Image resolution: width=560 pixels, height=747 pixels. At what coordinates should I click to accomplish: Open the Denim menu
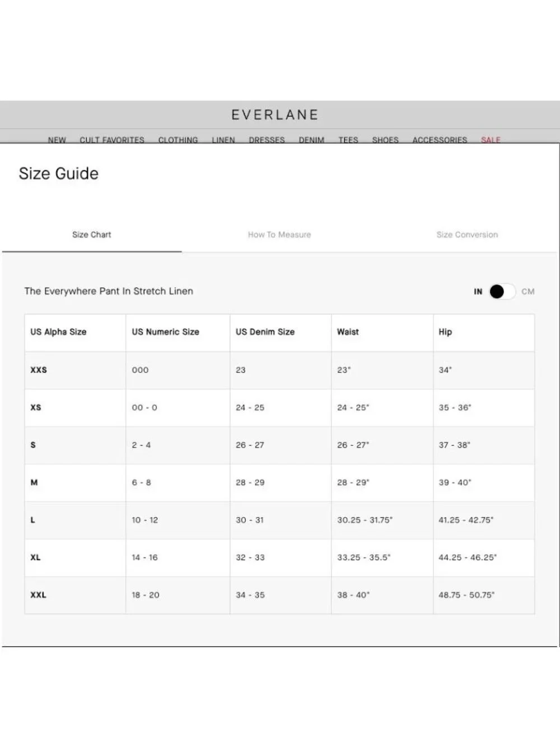[311, 140]
